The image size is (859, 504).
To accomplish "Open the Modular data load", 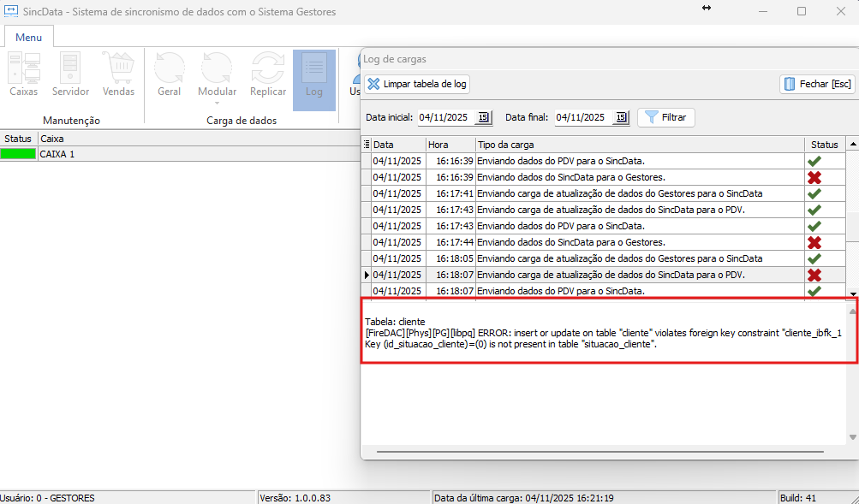I will 217,75.
